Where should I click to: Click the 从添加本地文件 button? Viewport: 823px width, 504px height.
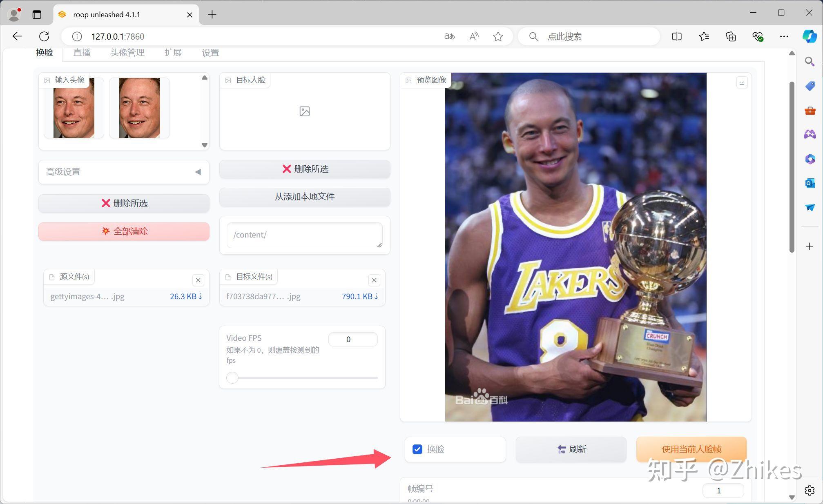[x=305, y=197]
